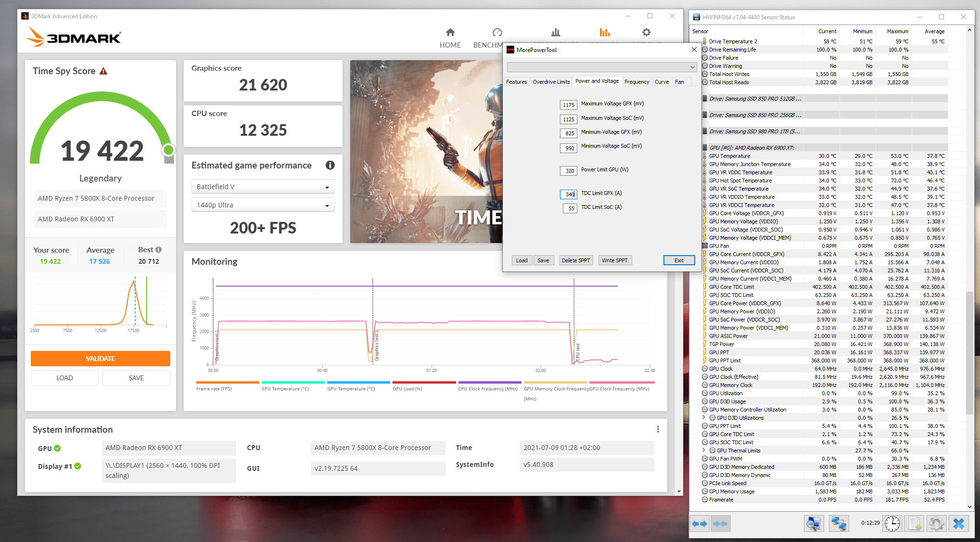
Task: Click the 3DMark logo
Action: coord(73,37)
